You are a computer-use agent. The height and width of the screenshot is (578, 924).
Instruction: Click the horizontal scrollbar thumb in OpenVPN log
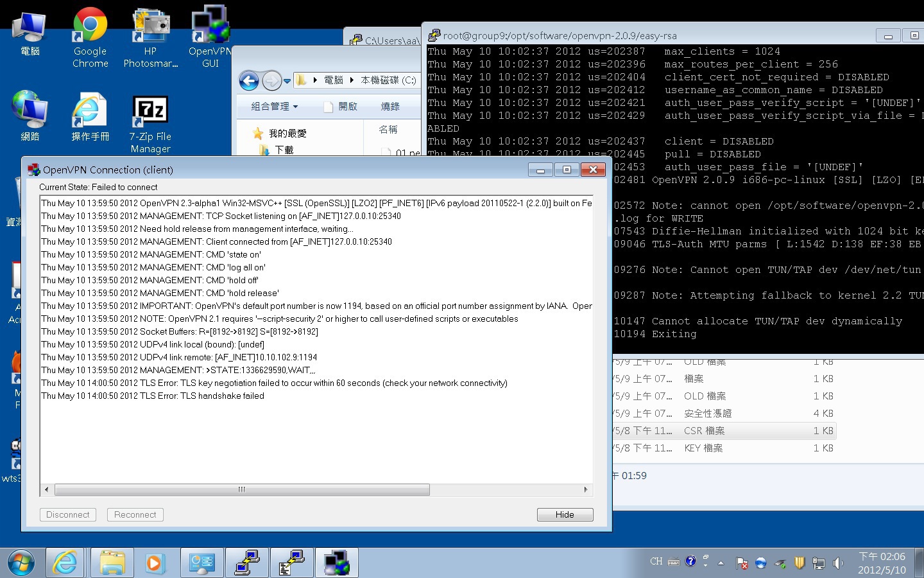pyautogui.click(x=242, y=489)
